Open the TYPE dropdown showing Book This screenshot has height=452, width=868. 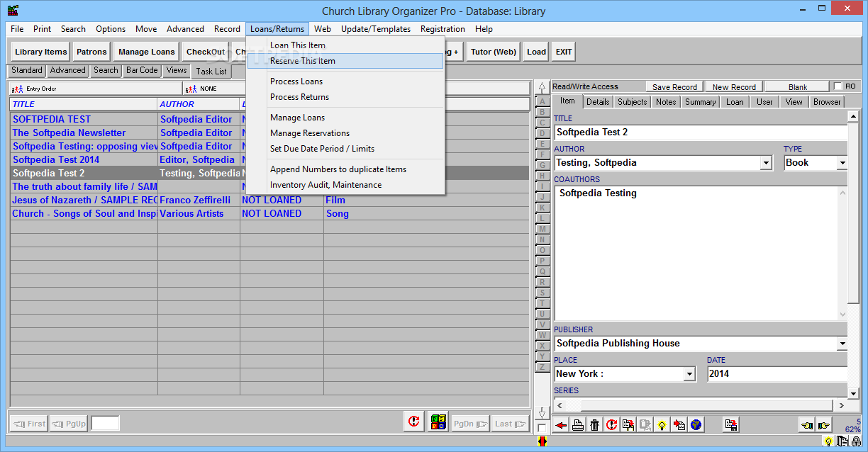(x=842, y=163)
